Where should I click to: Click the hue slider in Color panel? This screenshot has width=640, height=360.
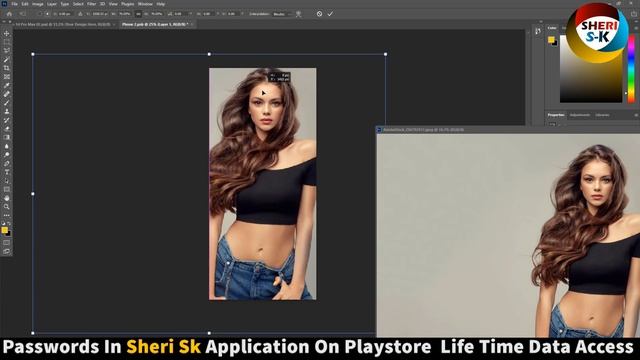point(631,69)
